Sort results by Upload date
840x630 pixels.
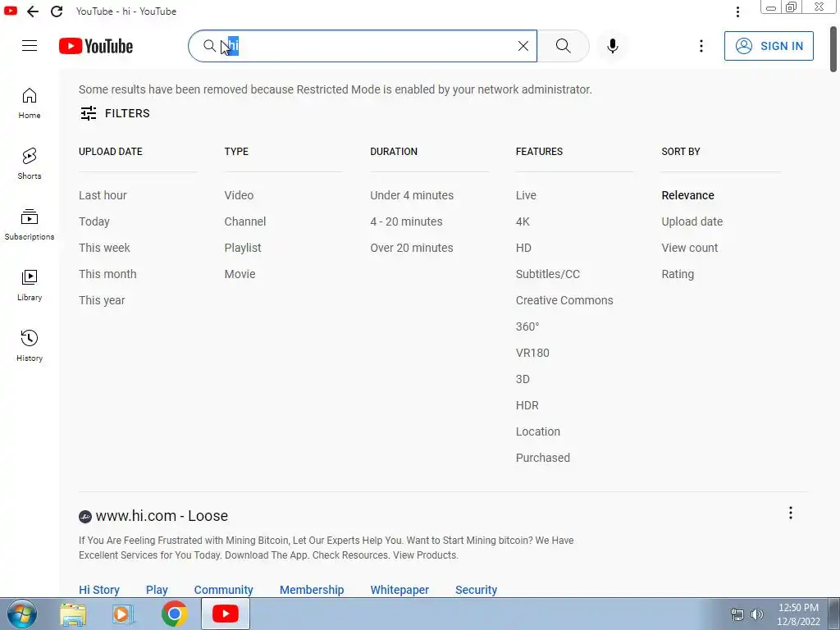(692, 221)
